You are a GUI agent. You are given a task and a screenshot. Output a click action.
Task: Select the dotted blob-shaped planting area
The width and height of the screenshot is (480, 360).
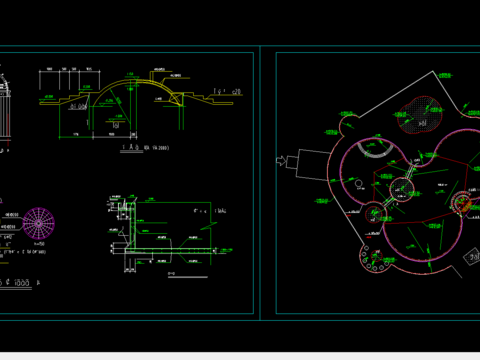420,115
